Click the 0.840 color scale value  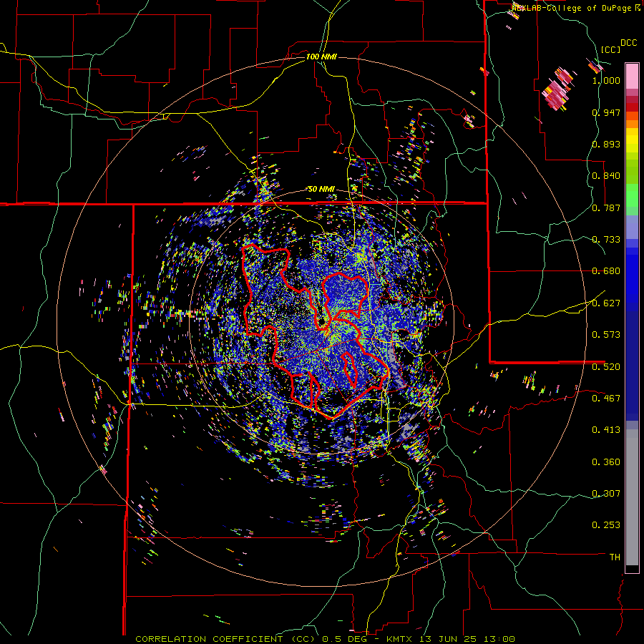click(x=606, y=176)
